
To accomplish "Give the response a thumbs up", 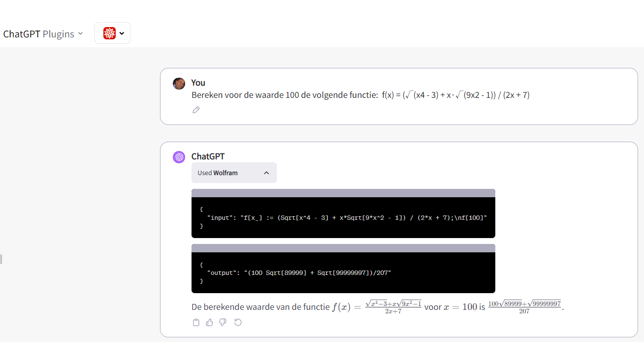I will pos(210,323).
